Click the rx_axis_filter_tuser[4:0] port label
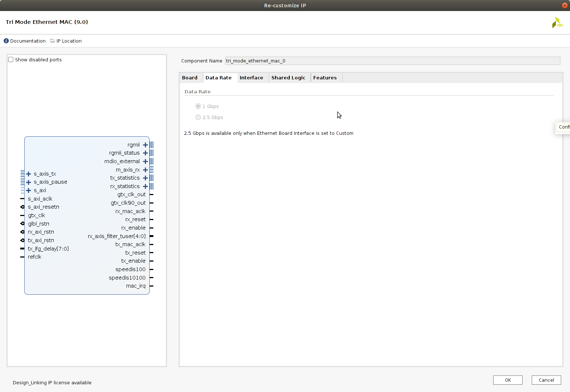Image resolution: width=570 pixels, height=392 pixels. [117, 236]
